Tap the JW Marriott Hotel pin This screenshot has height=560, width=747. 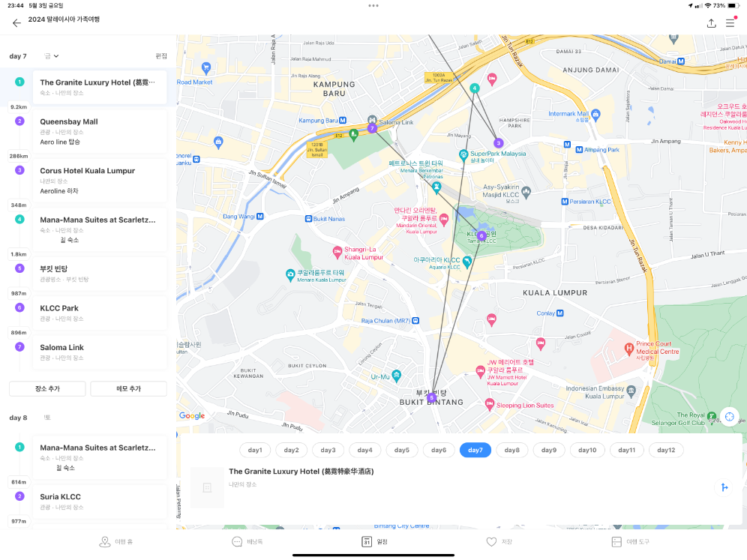pyautogui.click(x=480, y=372)
